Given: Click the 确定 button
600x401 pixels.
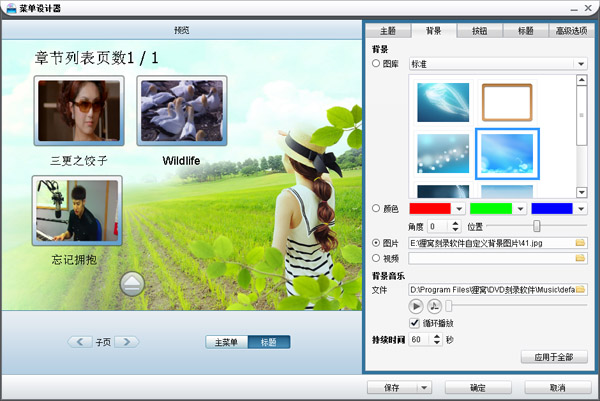Looking at the screenshot, I should pyautogui.click(x=478, y=387).
